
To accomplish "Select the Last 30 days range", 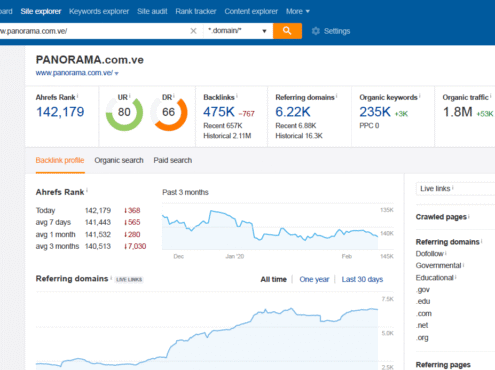I will click(x=362, y=279).
